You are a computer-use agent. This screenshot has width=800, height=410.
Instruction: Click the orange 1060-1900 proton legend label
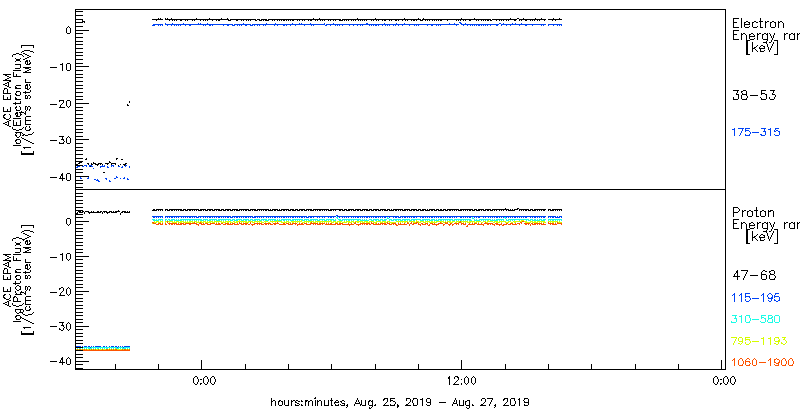coord(763,363)
